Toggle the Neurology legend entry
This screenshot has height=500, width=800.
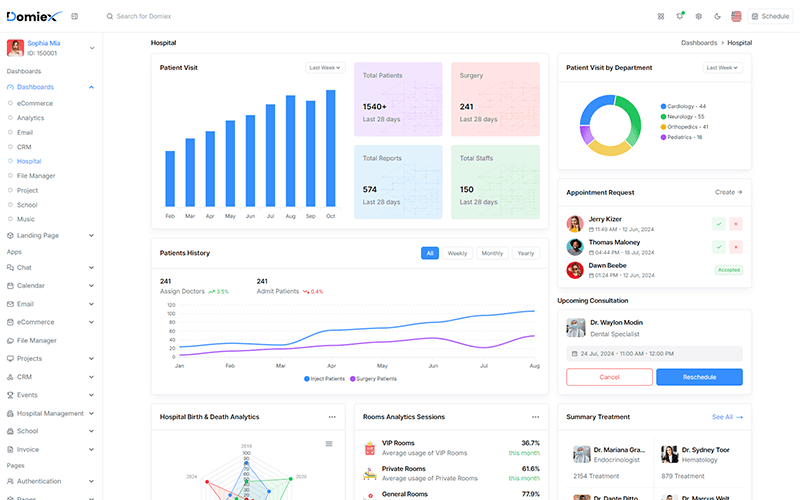coord(682,116)
